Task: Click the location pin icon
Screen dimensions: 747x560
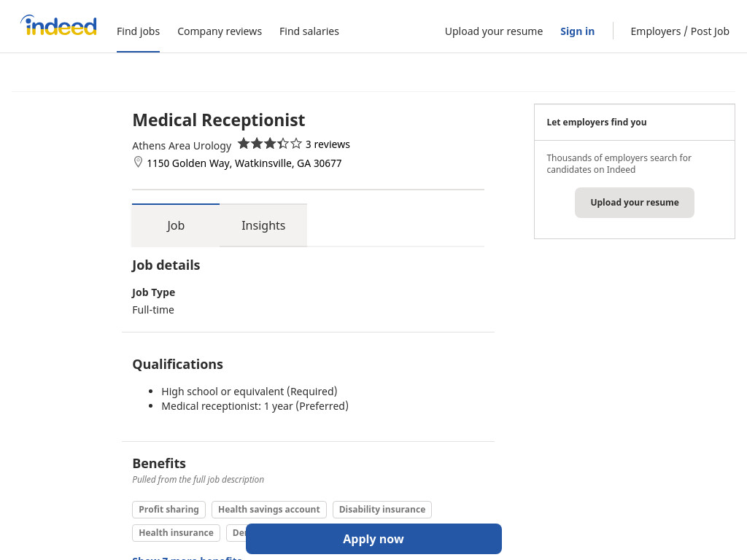Action: click(x=138, y=163)
